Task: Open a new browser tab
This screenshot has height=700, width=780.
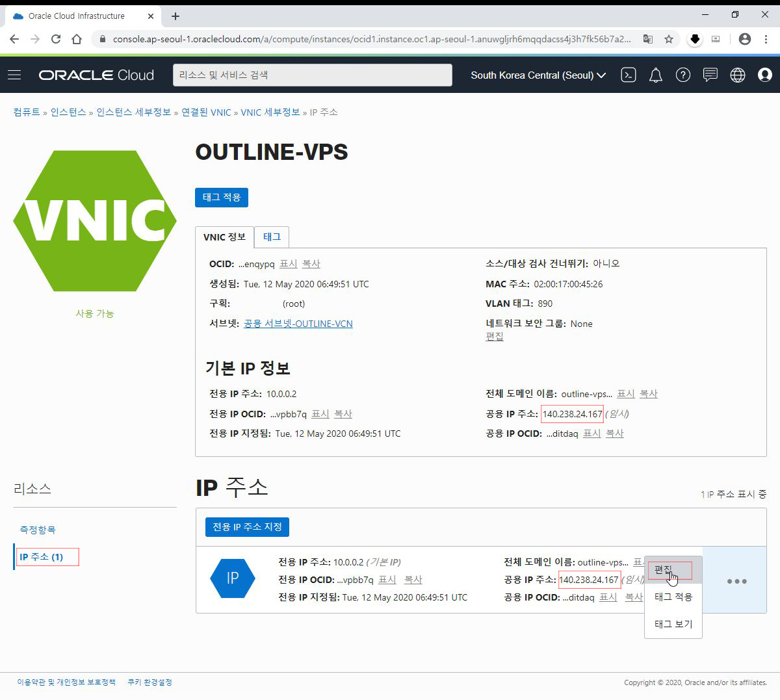Action: [175, 16]
